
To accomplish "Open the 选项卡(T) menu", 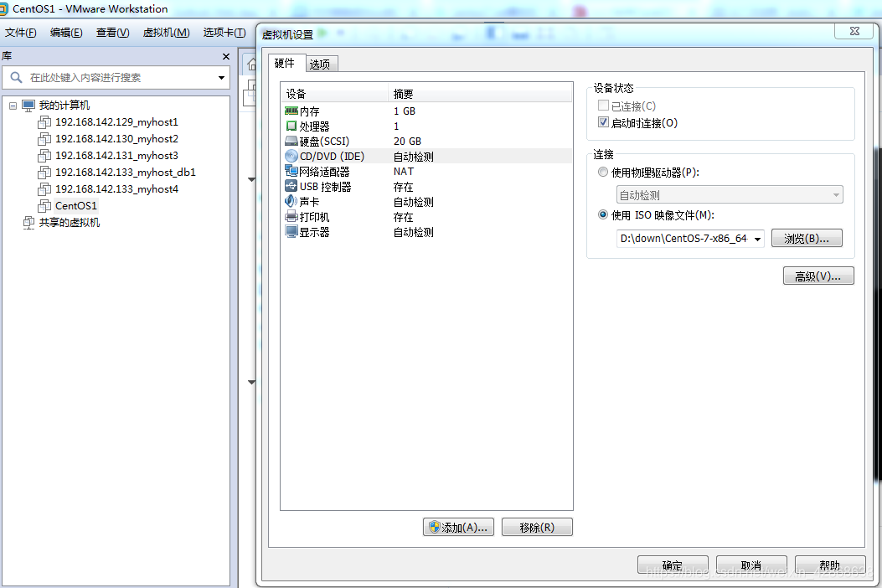I will coord(224,33).
